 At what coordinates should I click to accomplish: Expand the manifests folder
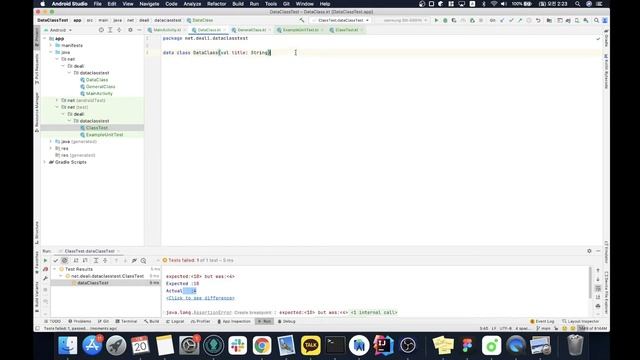tap(51, 45)
